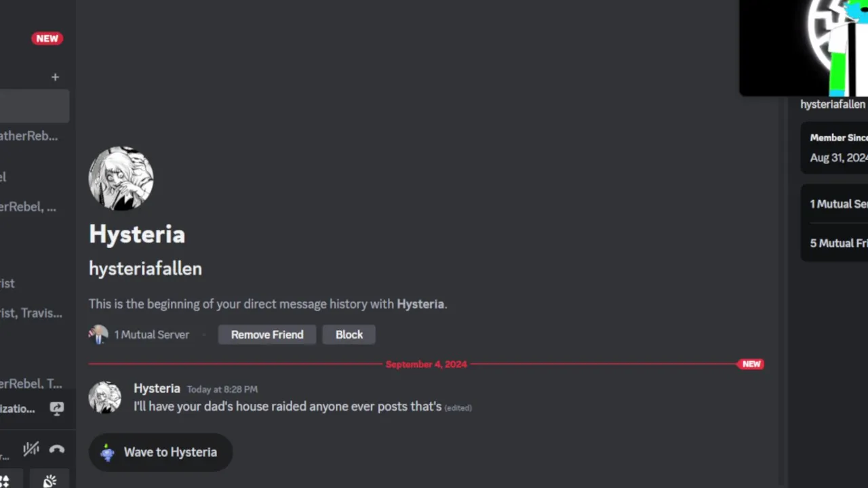Click the Hysteria username in message
Image resolution: width=868 pixels, height=488 pixels.
point(157,388)
